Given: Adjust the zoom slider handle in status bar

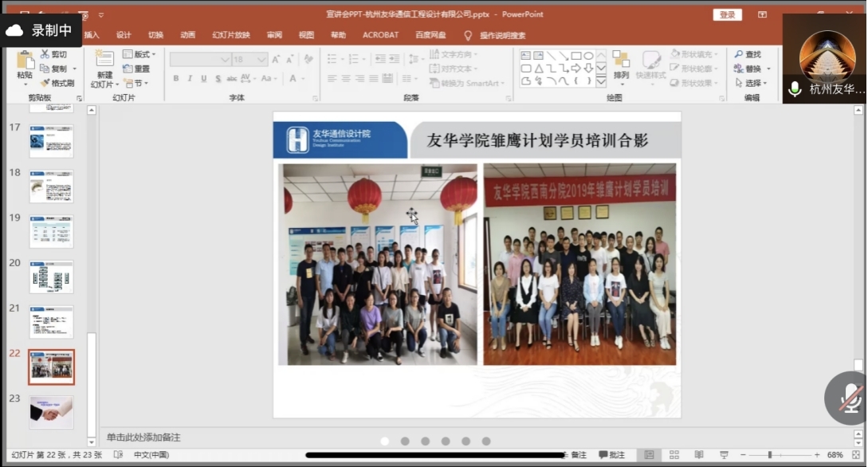Looking at the screenshot, I should 769,455.
